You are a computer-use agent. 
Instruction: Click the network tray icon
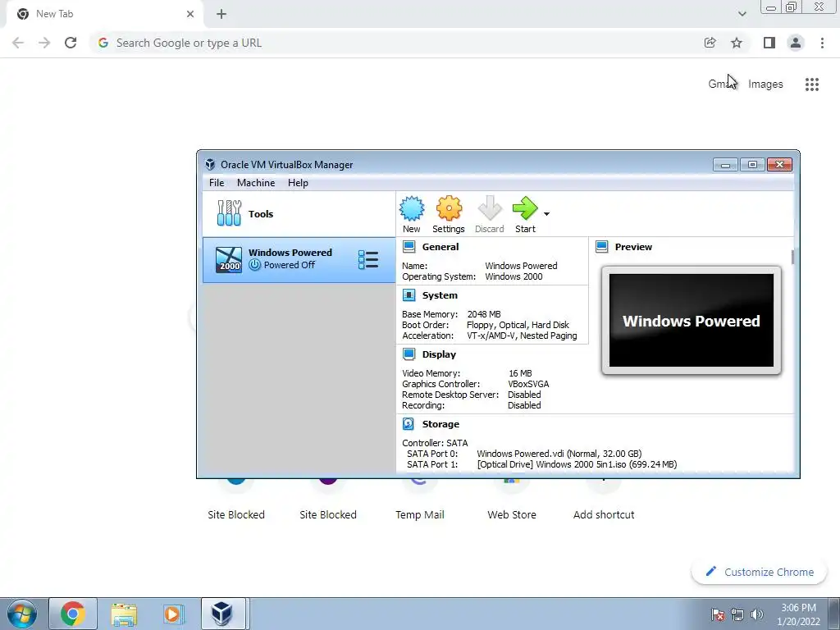pos(737,614)
